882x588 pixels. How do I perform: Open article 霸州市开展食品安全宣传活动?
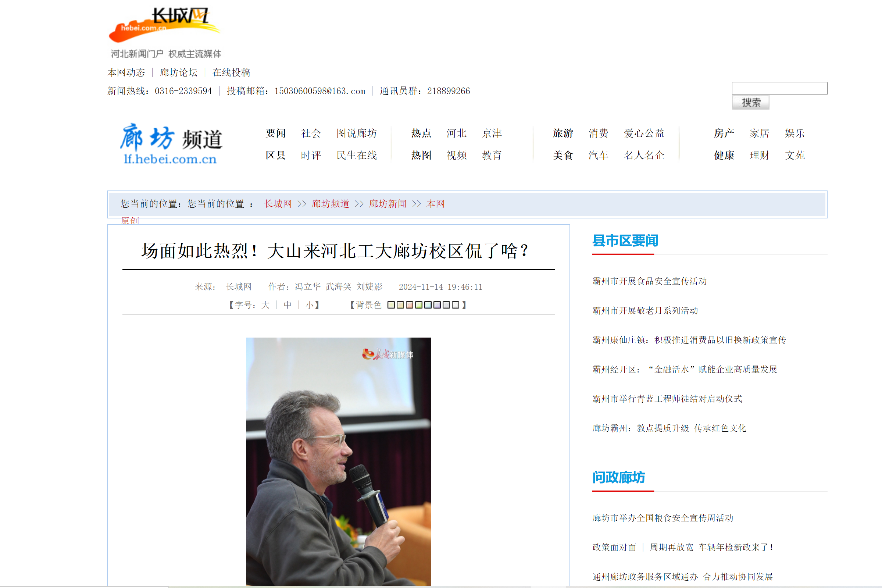649,281
